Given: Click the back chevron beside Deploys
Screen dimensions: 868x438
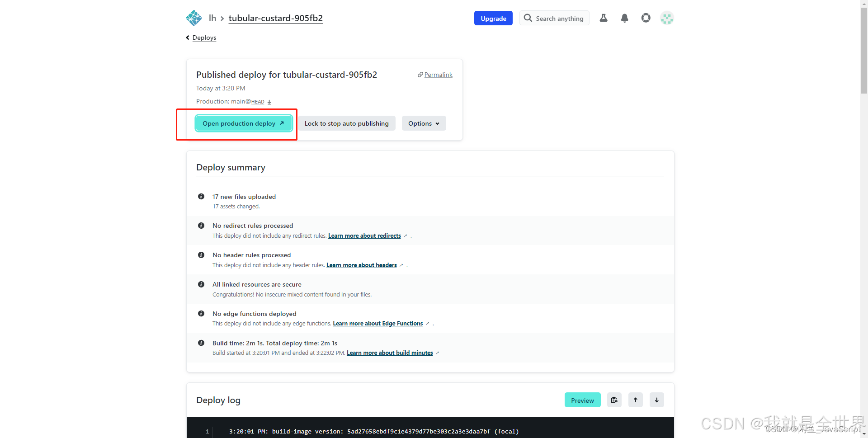Looking at the screenshot, I should pos(188,38).
